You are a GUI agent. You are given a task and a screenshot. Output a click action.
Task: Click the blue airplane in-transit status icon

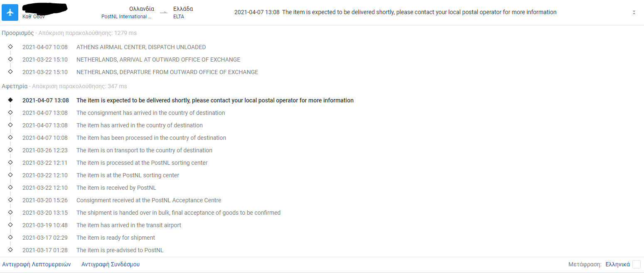point(10,12)
